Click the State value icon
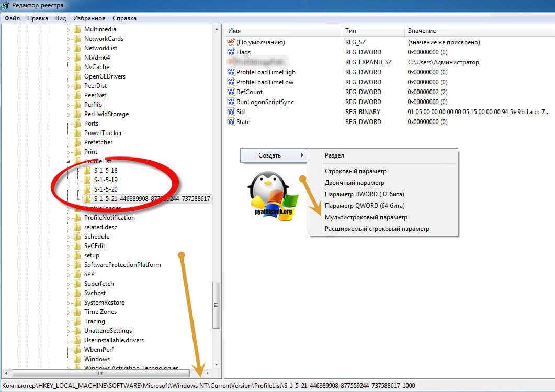The width and height of the screenshot is (555, 392). 231,122
